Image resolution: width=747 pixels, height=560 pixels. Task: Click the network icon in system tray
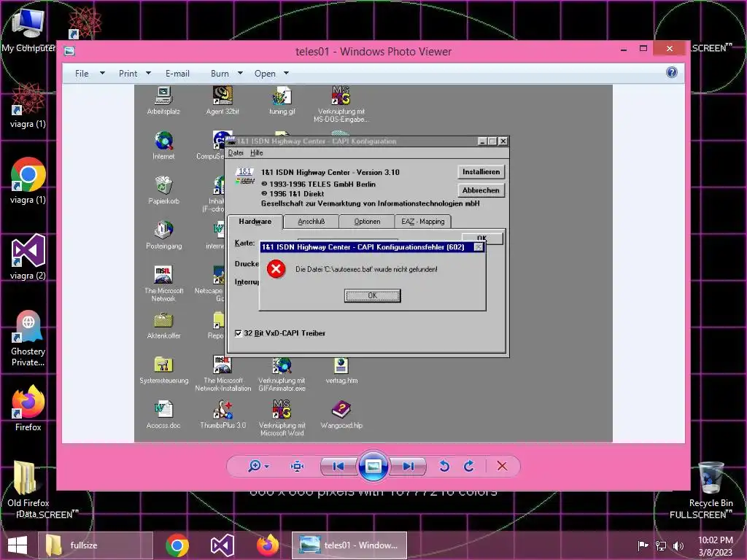click(x=661, y=545)
